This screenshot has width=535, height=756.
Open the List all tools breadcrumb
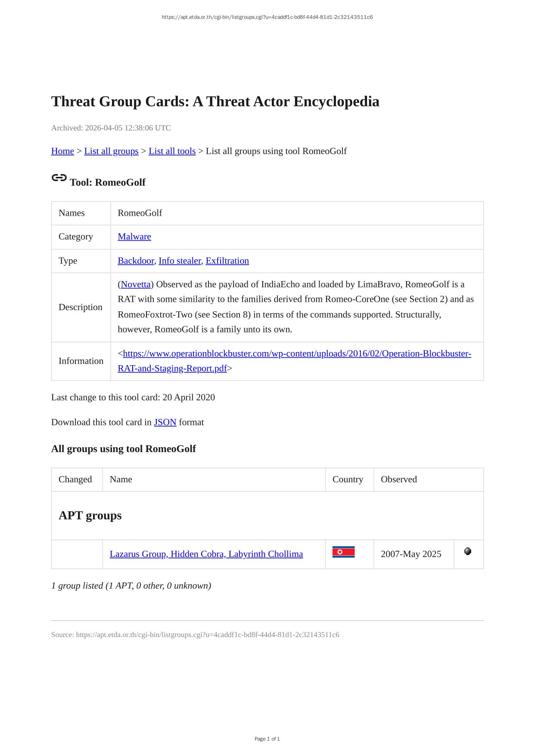(x=172, y=151)
